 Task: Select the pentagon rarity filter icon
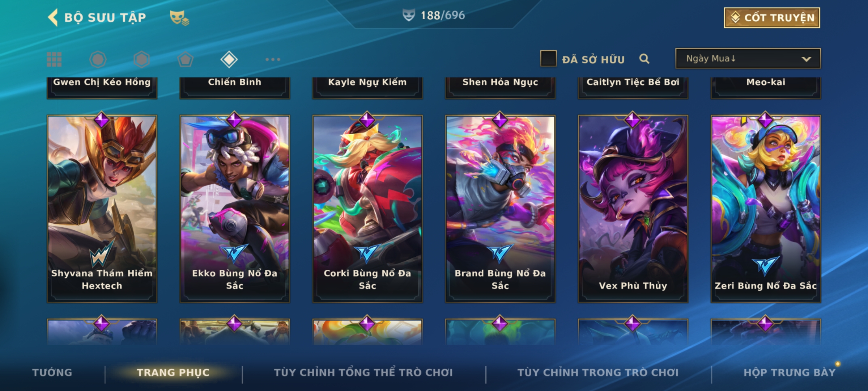[186, 59]
